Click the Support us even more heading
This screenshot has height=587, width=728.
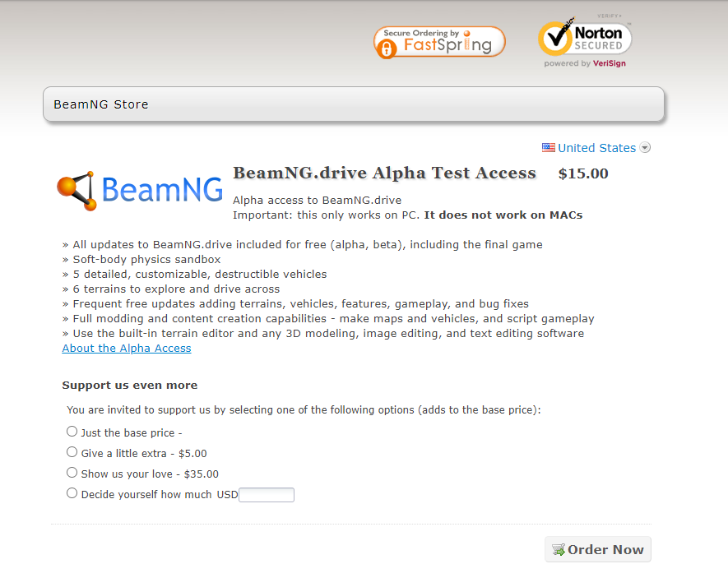pos(130,385)
